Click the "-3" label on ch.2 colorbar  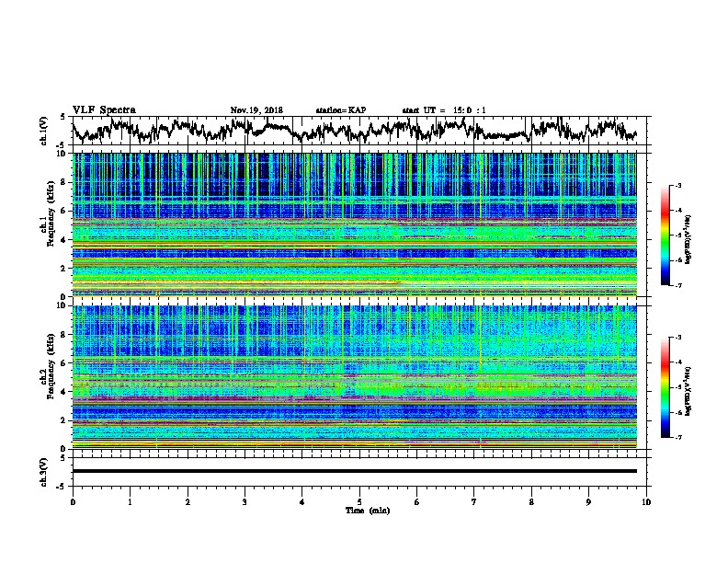click(678, 338)
